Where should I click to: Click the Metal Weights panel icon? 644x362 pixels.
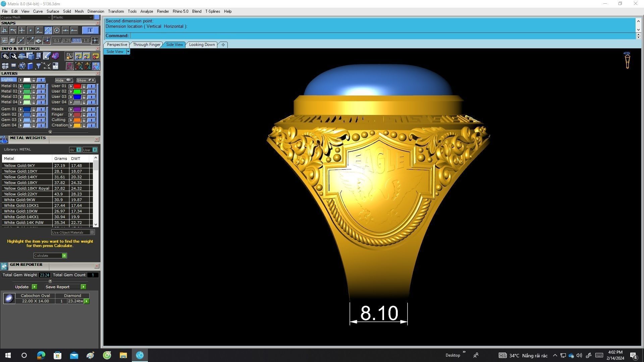[x=4, y=140]
